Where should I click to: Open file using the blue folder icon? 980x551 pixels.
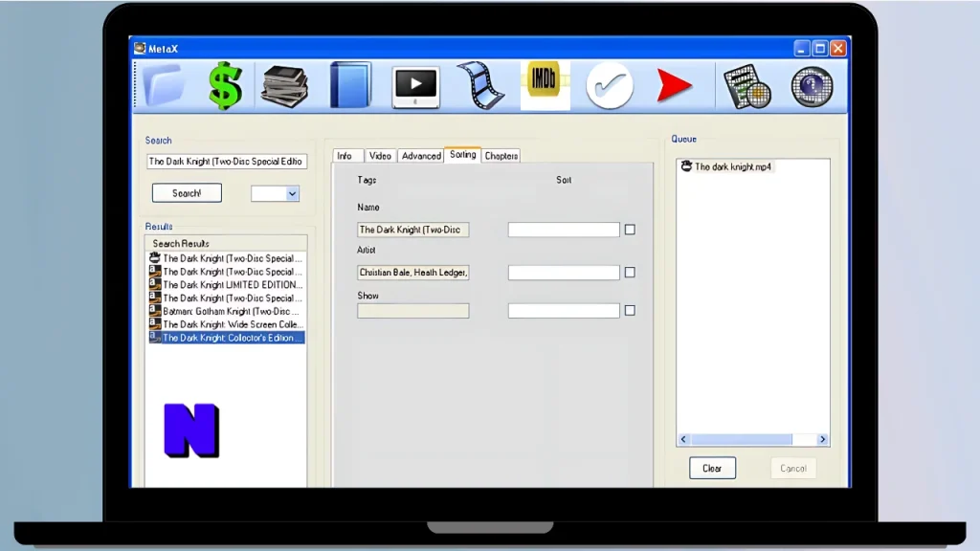(x=164, y=85)
